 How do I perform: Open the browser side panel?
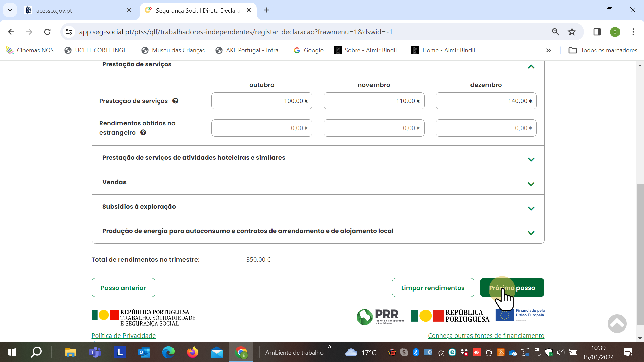pos(597,32)
